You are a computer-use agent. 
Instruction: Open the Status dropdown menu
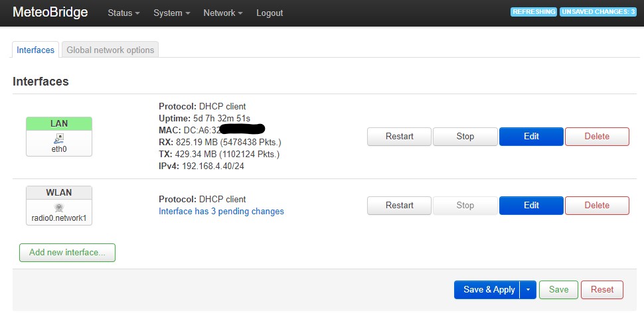pyautogui.click(x=123, y=13)
